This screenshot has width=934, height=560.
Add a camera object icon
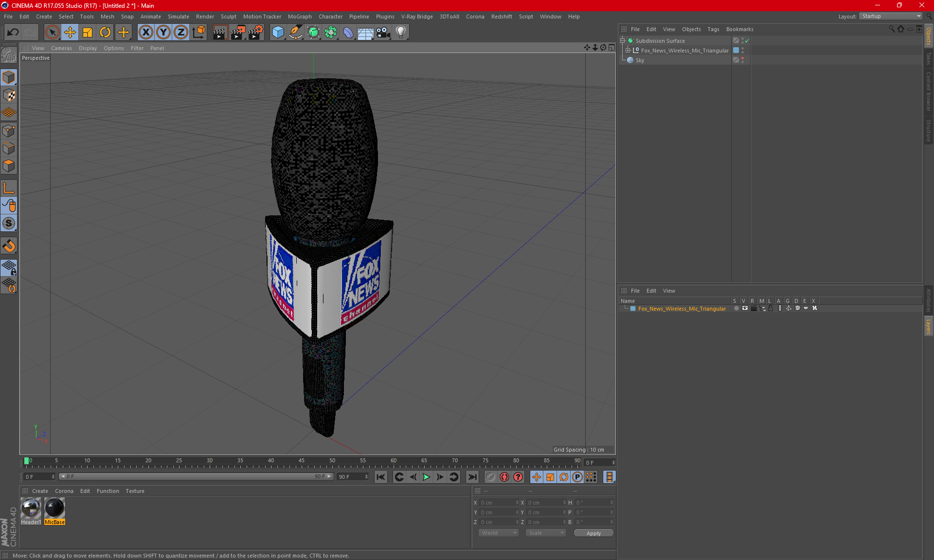pyautogui.click(x=383, y=32)
